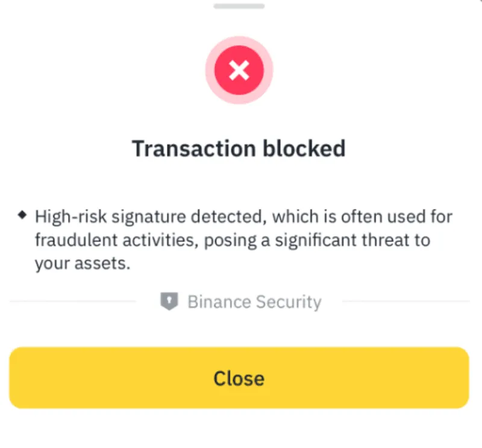482x448 pixels.
Task: Select the Close button label text
Action: click(x=239, y=378)
